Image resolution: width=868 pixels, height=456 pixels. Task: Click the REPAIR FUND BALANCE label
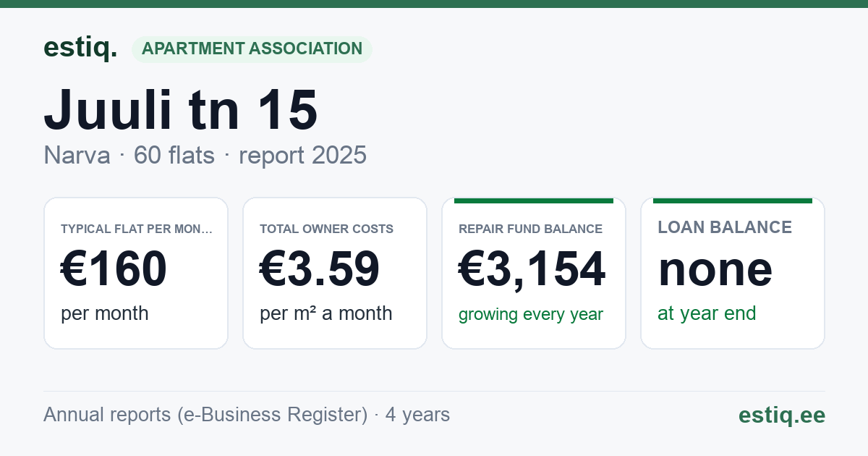[x=530, y=229]
